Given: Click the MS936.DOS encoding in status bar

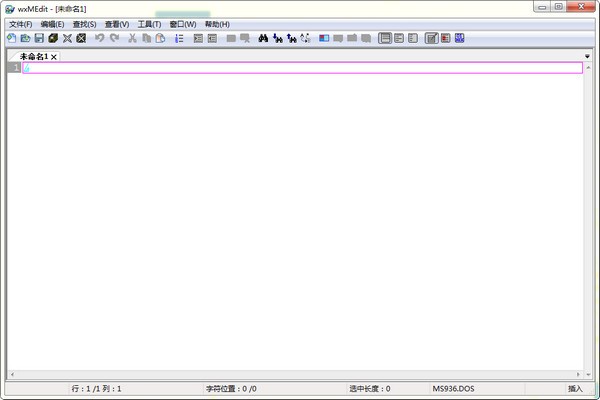Looking at the screenshot, I should click(452, 388).
